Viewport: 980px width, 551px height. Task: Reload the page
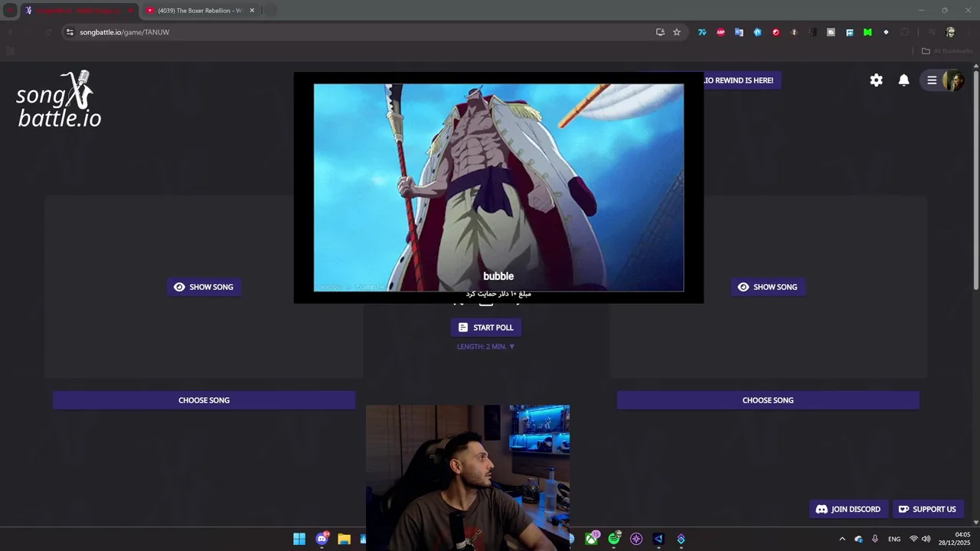coord(47,32)
